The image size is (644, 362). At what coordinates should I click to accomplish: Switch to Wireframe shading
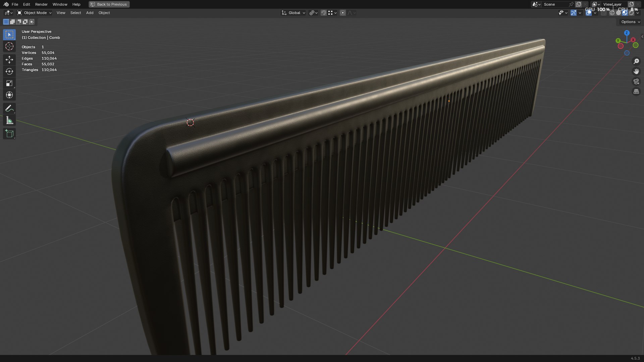(612, 13)
